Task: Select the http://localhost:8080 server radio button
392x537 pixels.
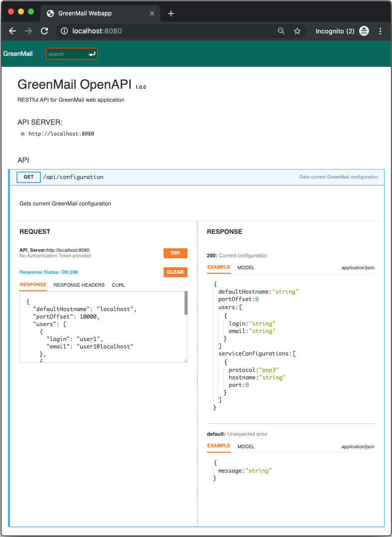Action: [22, 134]
